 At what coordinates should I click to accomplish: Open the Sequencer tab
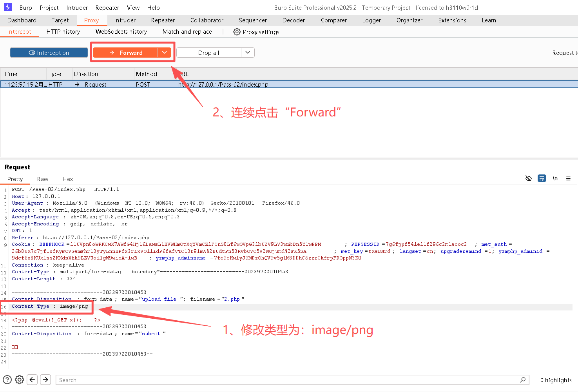click(x=253, y=20)
